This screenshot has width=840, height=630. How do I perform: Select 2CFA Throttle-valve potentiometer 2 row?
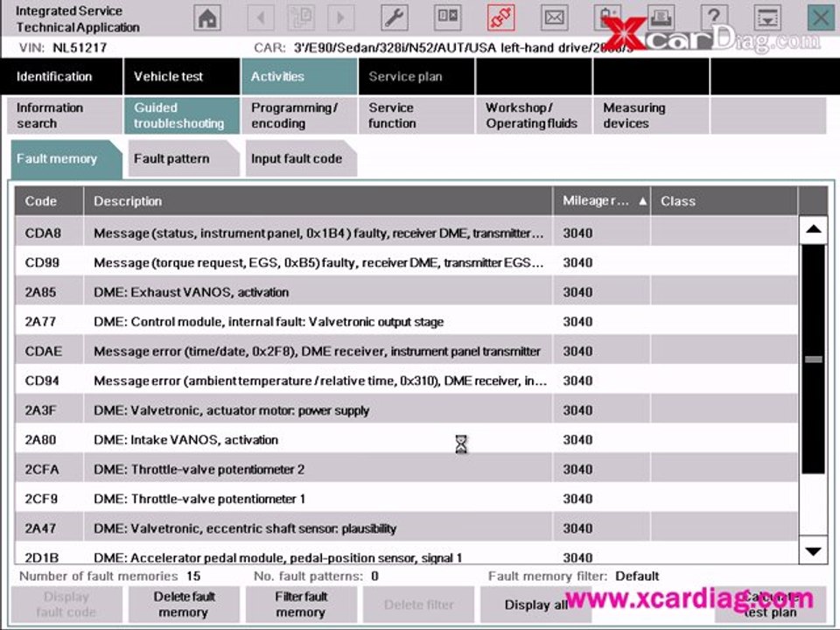coord(406,469)
